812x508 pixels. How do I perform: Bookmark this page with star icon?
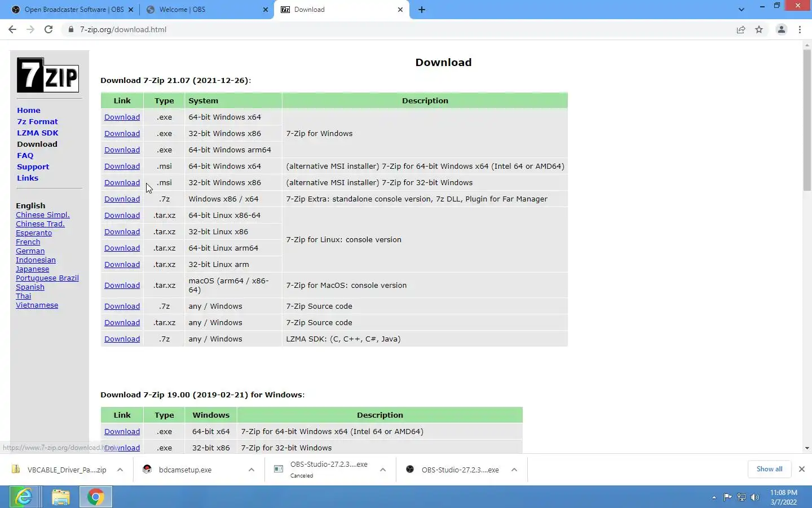pyautogui.click(x=759, y=29)
